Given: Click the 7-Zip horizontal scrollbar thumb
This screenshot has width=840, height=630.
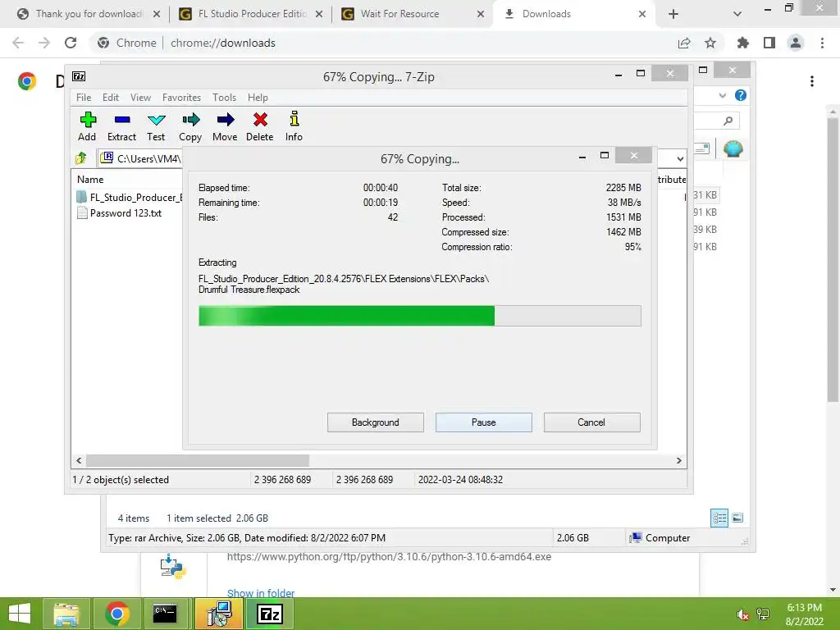Looking at the screenshot, I should [x=197, y=460].
